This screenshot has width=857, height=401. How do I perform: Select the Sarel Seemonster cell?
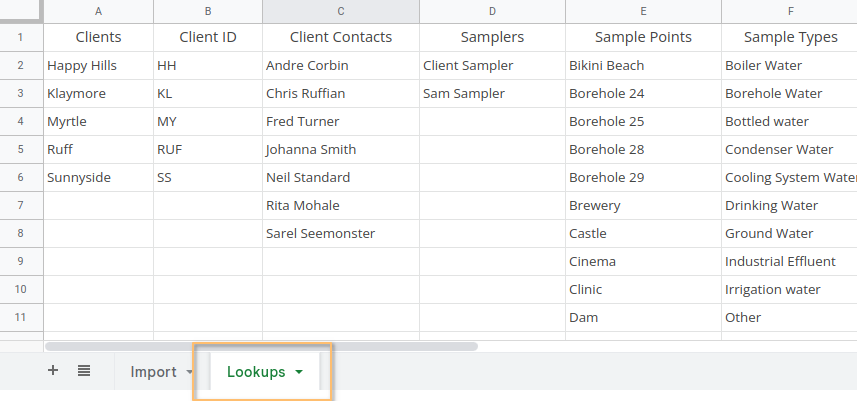(340, 233)
